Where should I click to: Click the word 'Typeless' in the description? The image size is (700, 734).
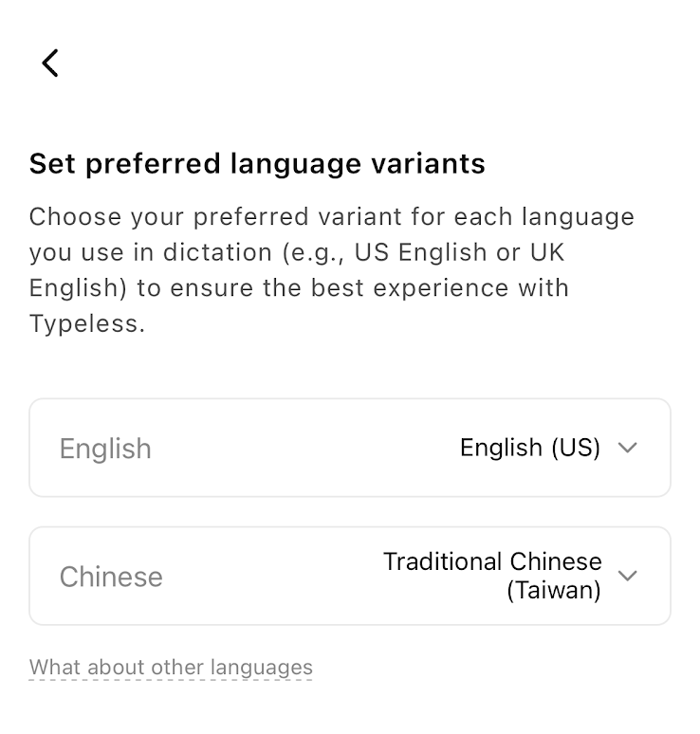pyautogui.click(x=83, y=323)
